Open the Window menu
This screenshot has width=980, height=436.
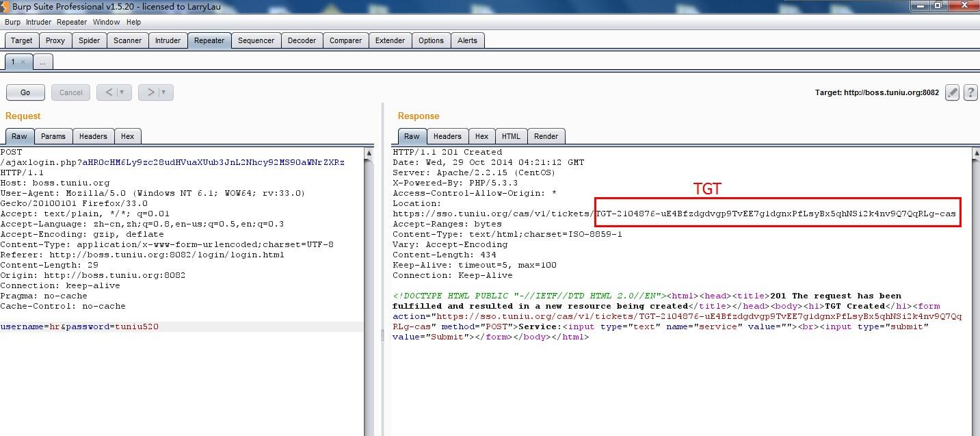[x=107, y=22]
